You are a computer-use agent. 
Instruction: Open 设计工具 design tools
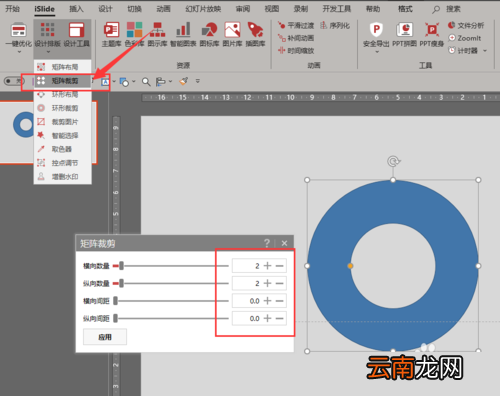coord(76,34)
